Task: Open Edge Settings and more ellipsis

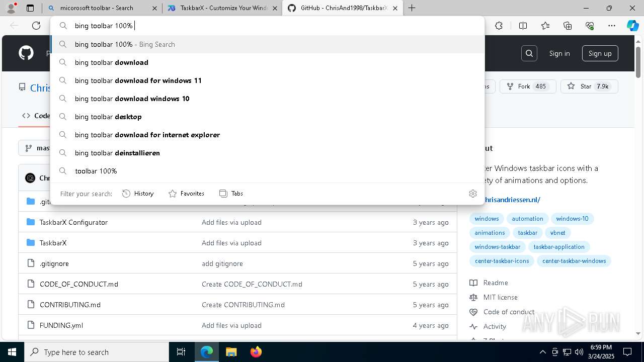Action: (x=612, y=26)
